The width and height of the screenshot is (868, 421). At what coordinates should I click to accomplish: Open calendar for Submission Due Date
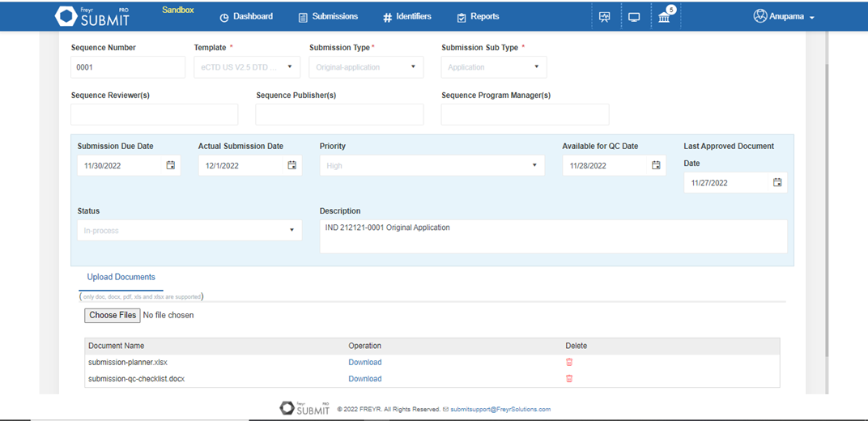[x=171, y=165]
